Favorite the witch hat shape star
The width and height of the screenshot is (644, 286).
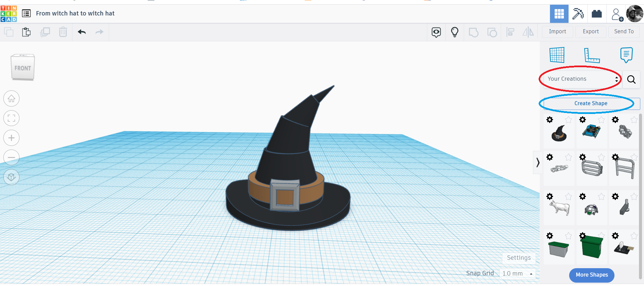pos(568,120)
